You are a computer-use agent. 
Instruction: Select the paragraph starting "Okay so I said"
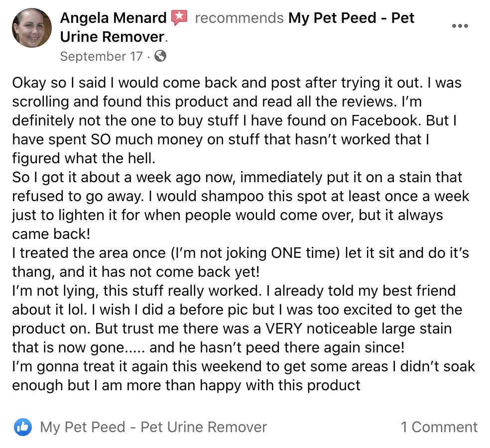click(x=237, y=120)
